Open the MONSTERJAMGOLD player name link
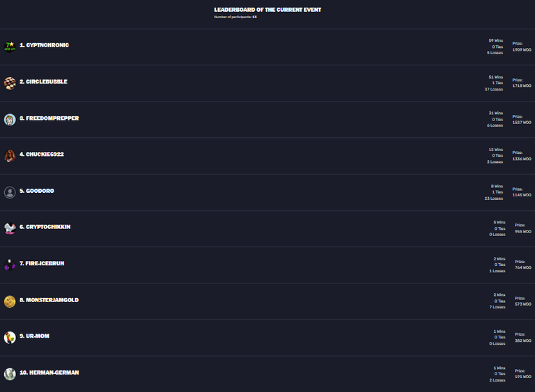This screenshot has width=535, height=392. [x=52, y=300]
